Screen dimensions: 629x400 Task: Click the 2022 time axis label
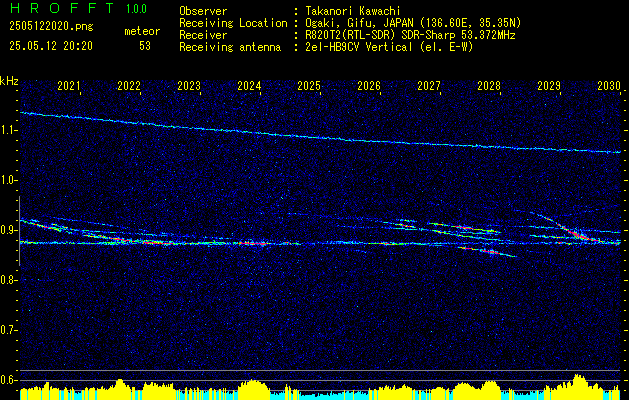pyautogui.click(x=129, y=85)
